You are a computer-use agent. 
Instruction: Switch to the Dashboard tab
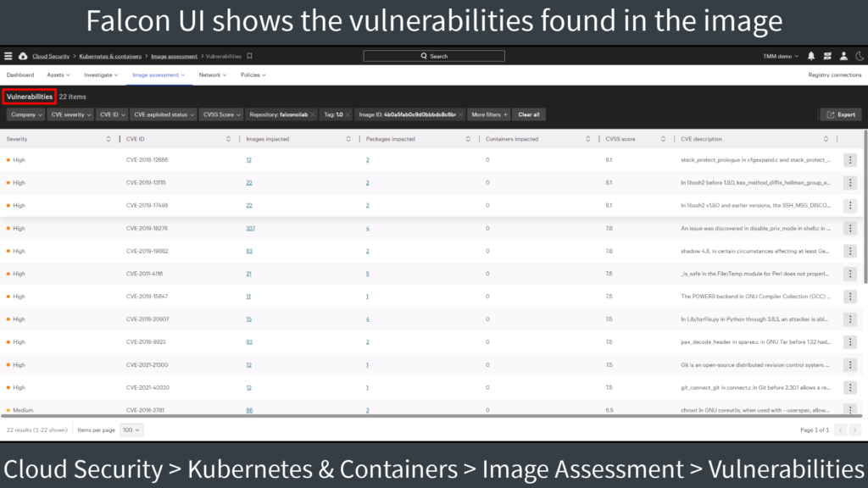(20, 75)
